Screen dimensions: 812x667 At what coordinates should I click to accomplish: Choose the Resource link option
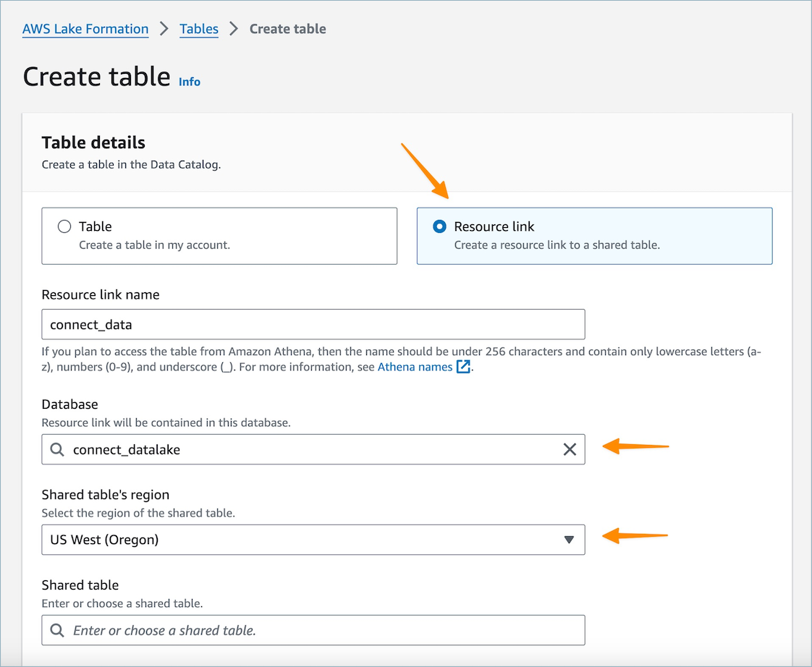point(439,226)
